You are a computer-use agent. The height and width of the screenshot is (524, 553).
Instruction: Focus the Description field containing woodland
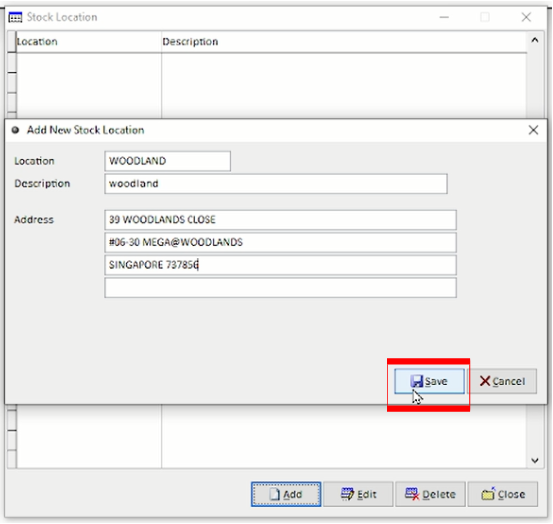click(x=276, y=184)
